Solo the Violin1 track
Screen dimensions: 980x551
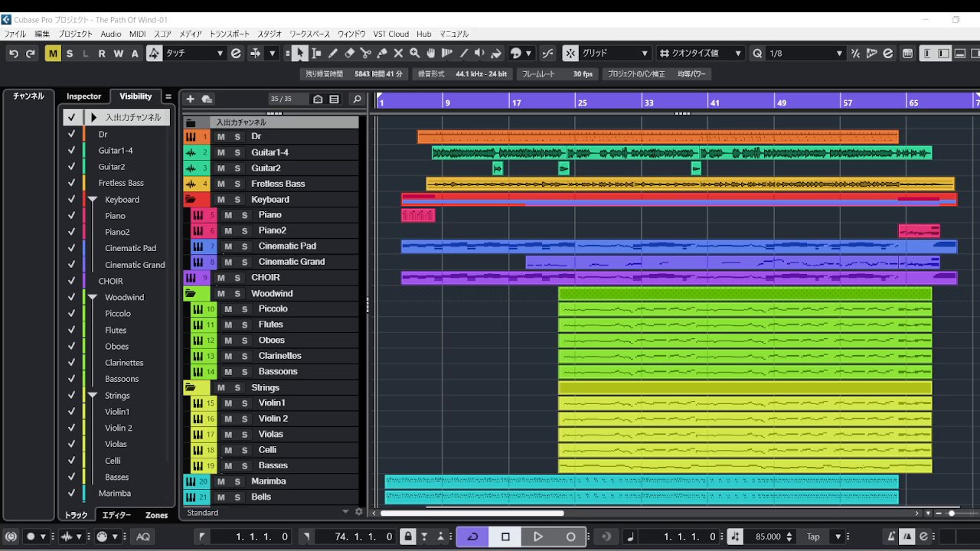[245, 403]
